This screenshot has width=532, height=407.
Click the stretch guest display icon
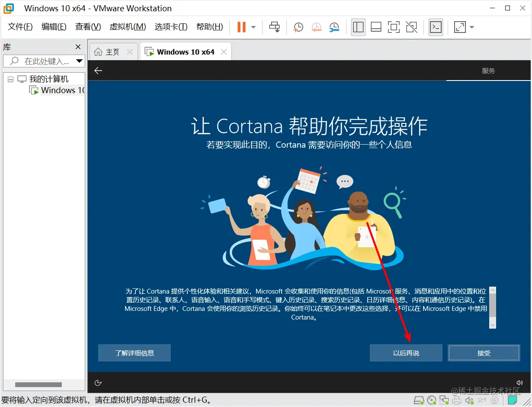point(459,27)
